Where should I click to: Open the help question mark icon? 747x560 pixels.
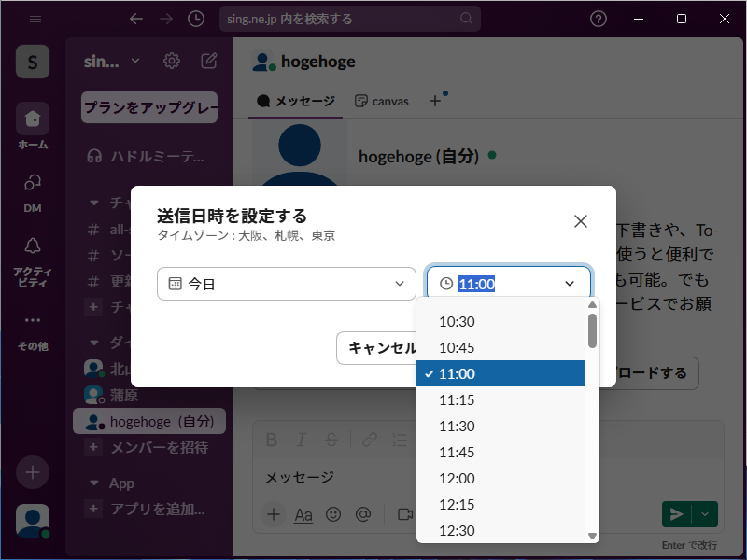click(x=599, y=19)
